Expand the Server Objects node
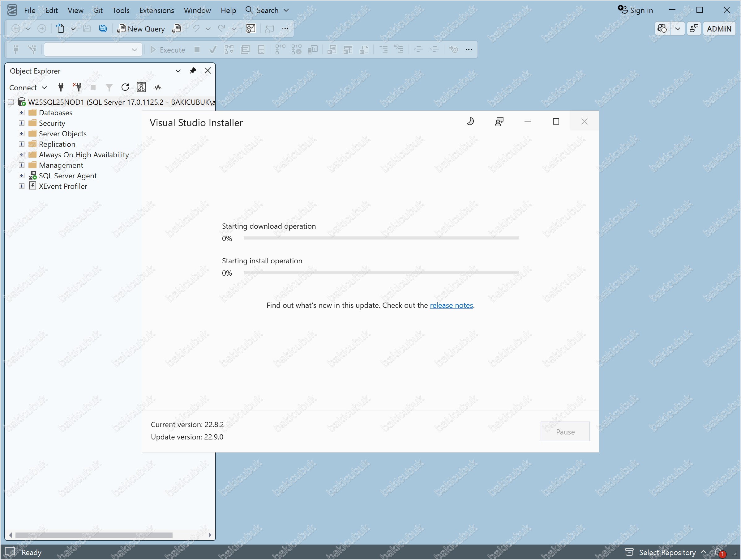The height and width of the screenshot is (560, 741). [21, 134]
